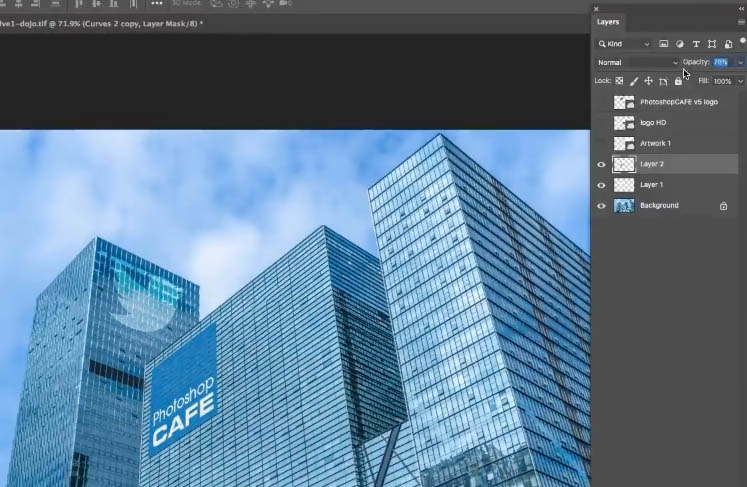The height and width of the screenshot is (487, 747).
Task: Open the Layers panel flyout menu
Action: (x=741, y=22)
